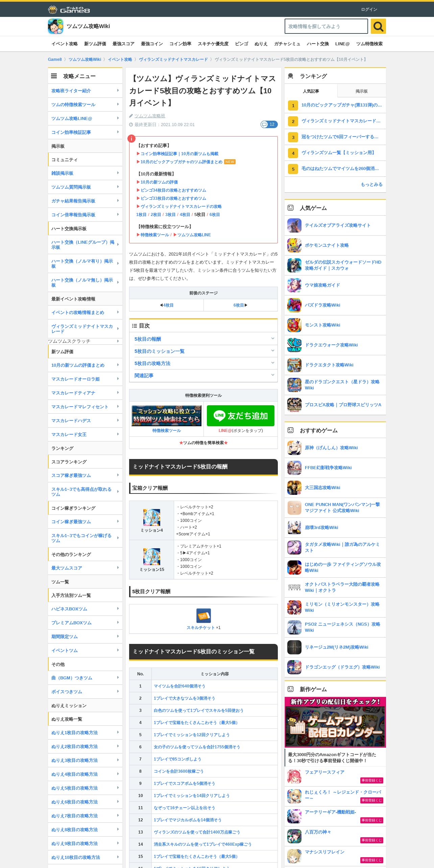Click the ポケモンユナイト攻略 game icon
434x868 pixels.
coord(294,245)
